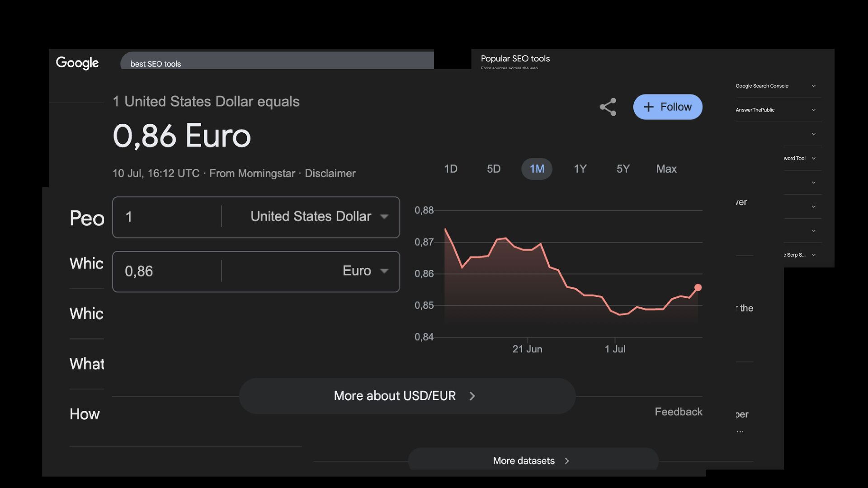Click the share icon
Image resolution: width=868 pixels, height=488 pixels.
[x=608, y=107]
